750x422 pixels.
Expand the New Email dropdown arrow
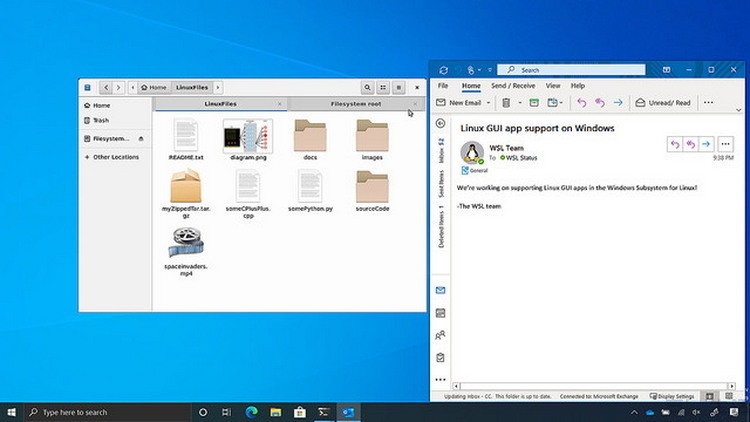coord(488,103)
